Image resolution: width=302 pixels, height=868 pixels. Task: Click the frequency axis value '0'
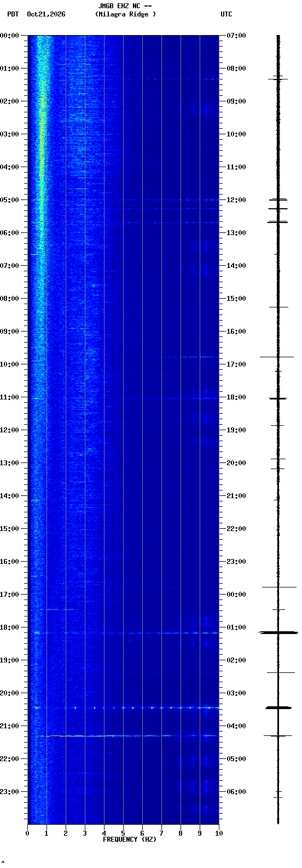tap(27, 833)
